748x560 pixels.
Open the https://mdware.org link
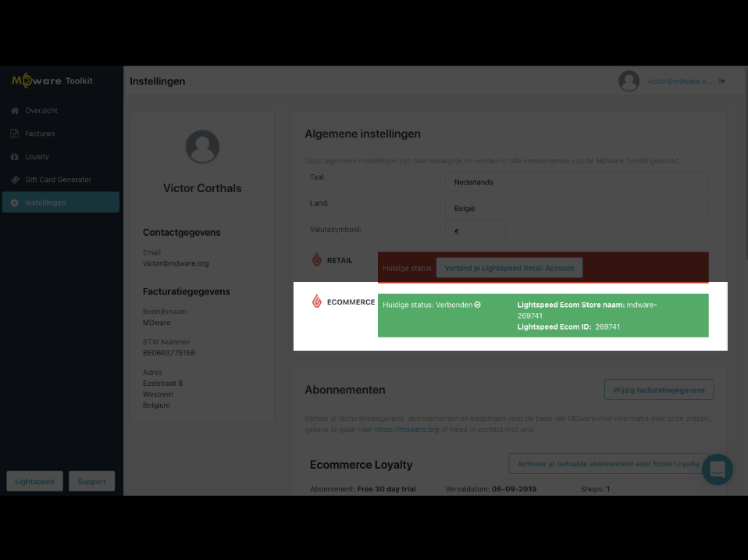tap(407, 430)
